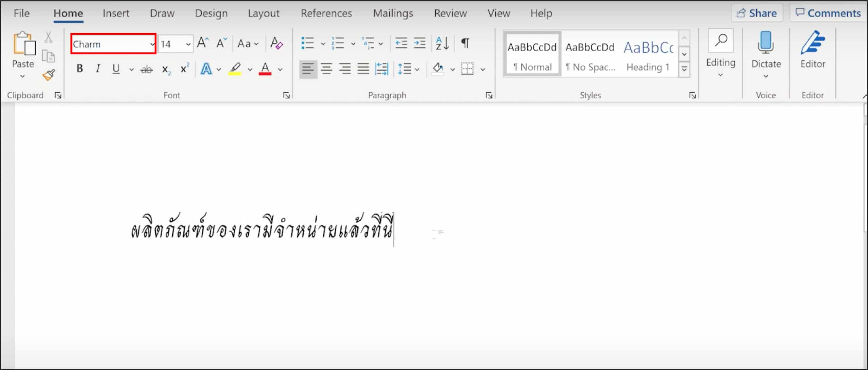868x370 pixels.
Task: Expand the Paste options arrow
Action: [22, 76]
